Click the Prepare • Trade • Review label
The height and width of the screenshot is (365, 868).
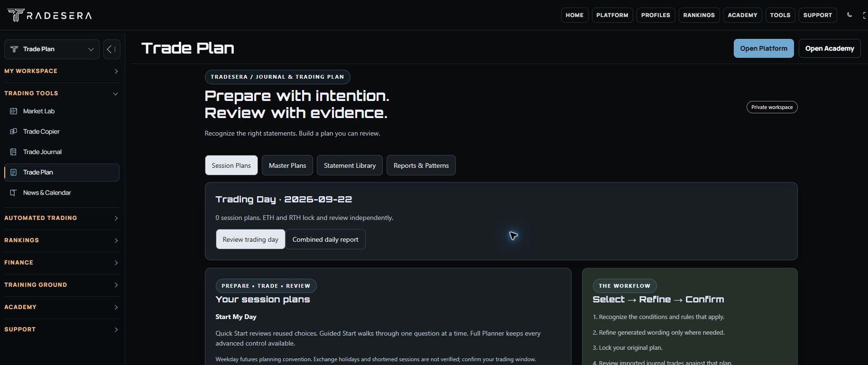[266, 286]
